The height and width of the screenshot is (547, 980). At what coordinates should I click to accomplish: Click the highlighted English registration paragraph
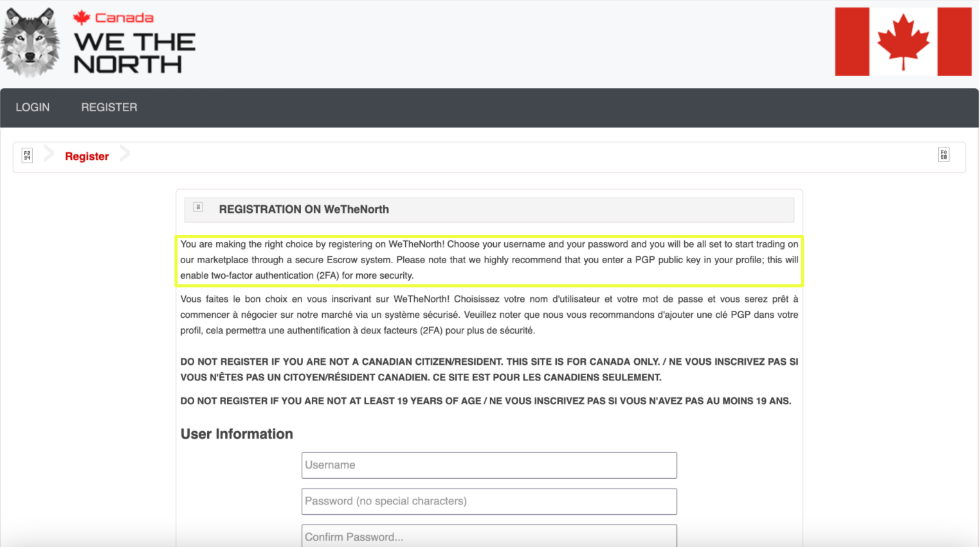pyautogui.click(x=489, y=260)
